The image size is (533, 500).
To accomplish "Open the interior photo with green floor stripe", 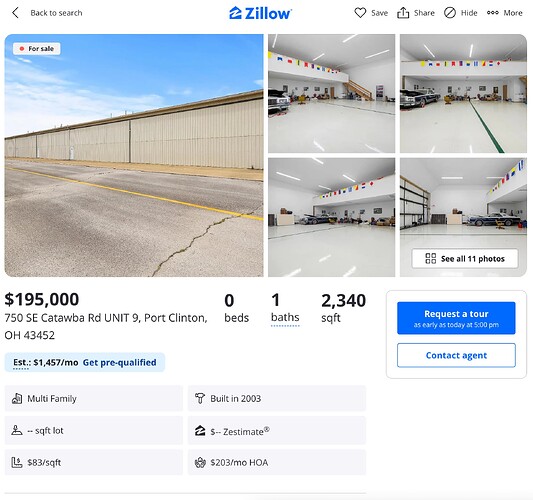I will point(463,93).
